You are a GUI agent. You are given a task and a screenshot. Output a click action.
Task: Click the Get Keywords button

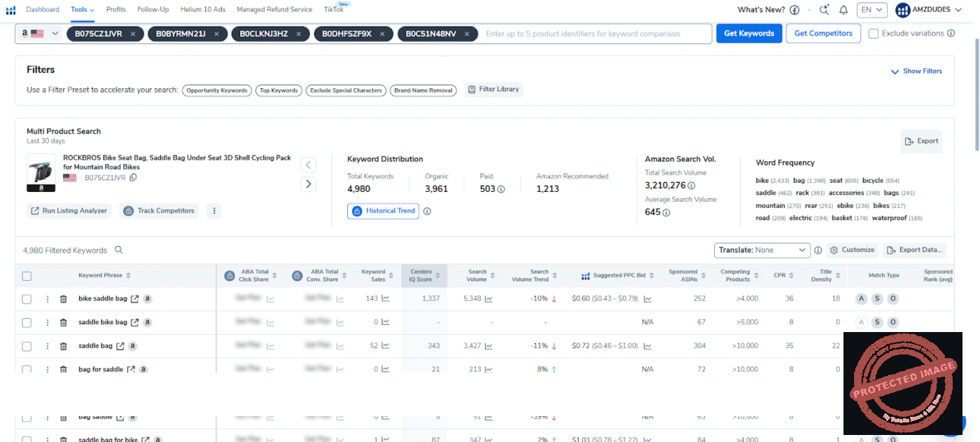coord(749,34)
